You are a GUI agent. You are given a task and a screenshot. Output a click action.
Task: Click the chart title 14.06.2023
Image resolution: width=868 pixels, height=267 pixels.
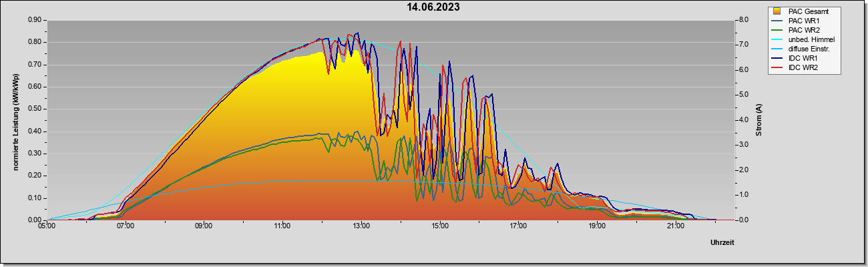tap(433, 7)
